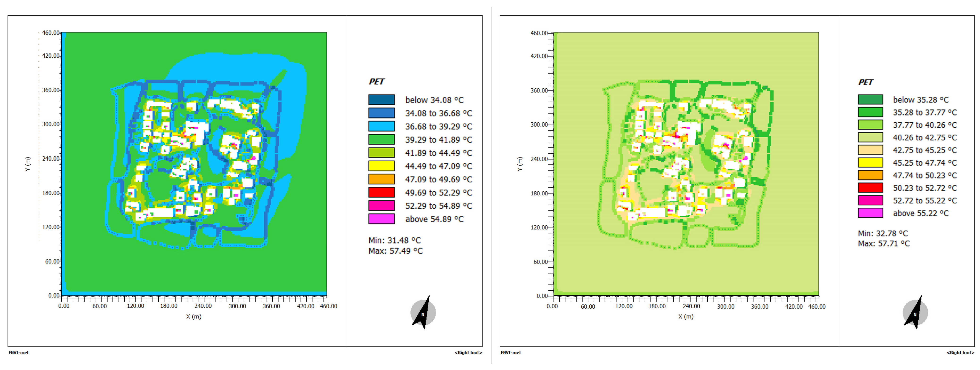This screenshot has width=980, height=370.
Task: Click '<Right foot>' text under right map
Action: 960,353
